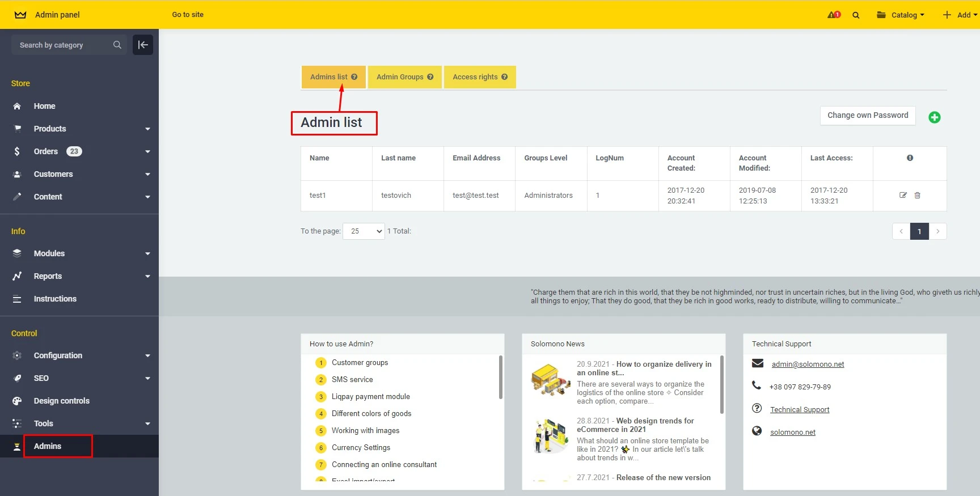Click the delivery news thumbnail image
980x496 pixels.
tap(551, 380)
